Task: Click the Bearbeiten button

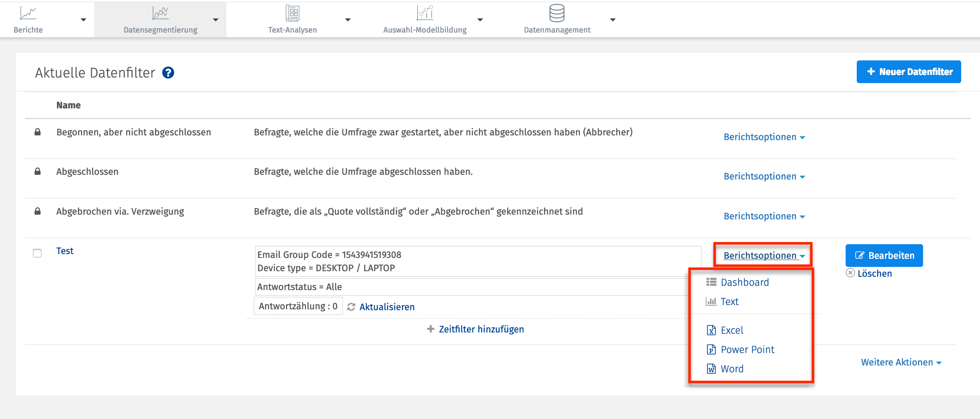Action: click(884, 255)
